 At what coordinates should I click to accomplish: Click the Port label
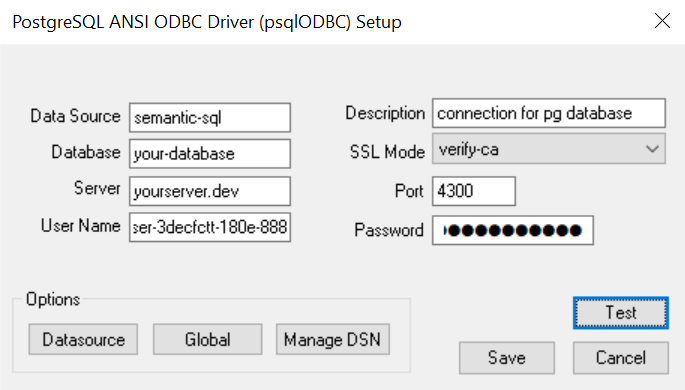[409, 191]
